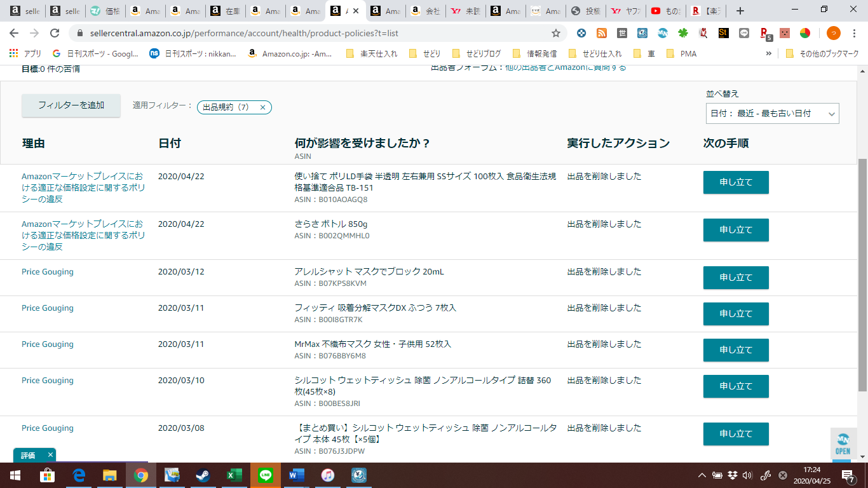
Task: Open the Dropbox tray icon
Action: tap(733, 475)
